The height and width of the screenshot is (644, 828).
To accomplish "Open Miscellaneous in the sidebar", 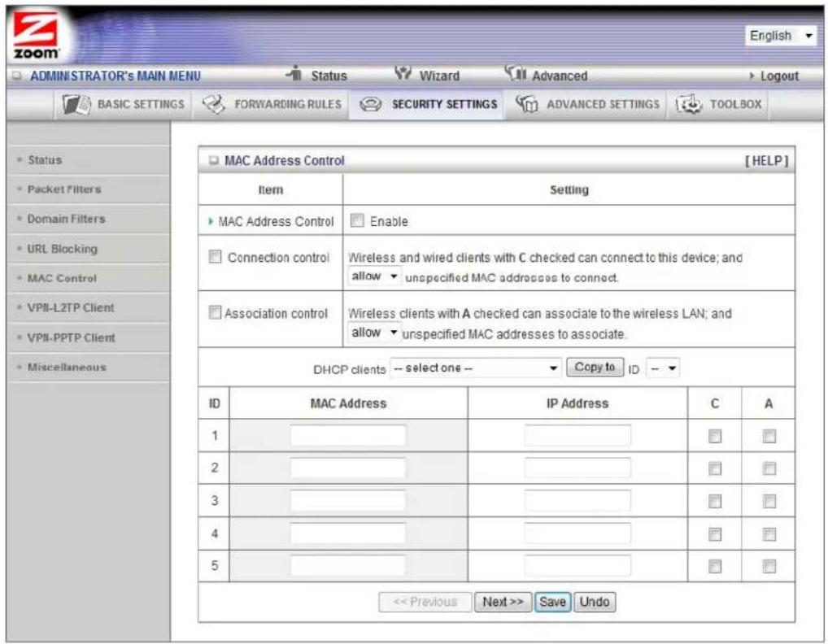I will 67,367.
